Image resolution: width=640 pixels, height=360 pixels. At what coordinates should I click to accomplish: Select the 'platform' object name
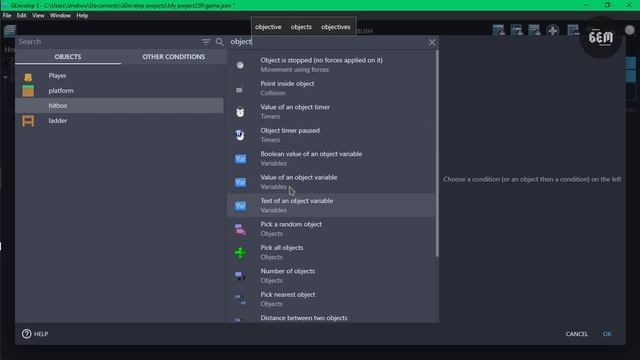pyautogui.click(x=61, y=91)
